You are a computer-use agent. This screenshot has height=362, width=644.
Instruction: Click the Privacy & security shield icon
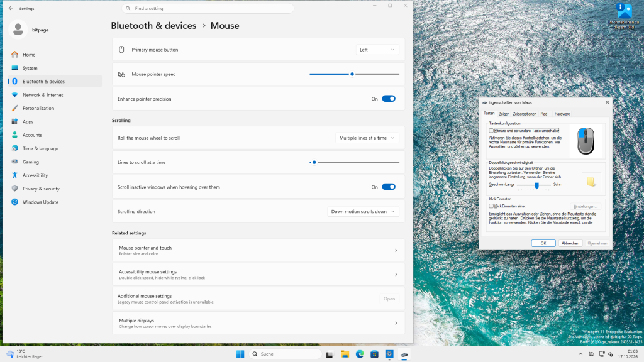(x=15, y=189)
